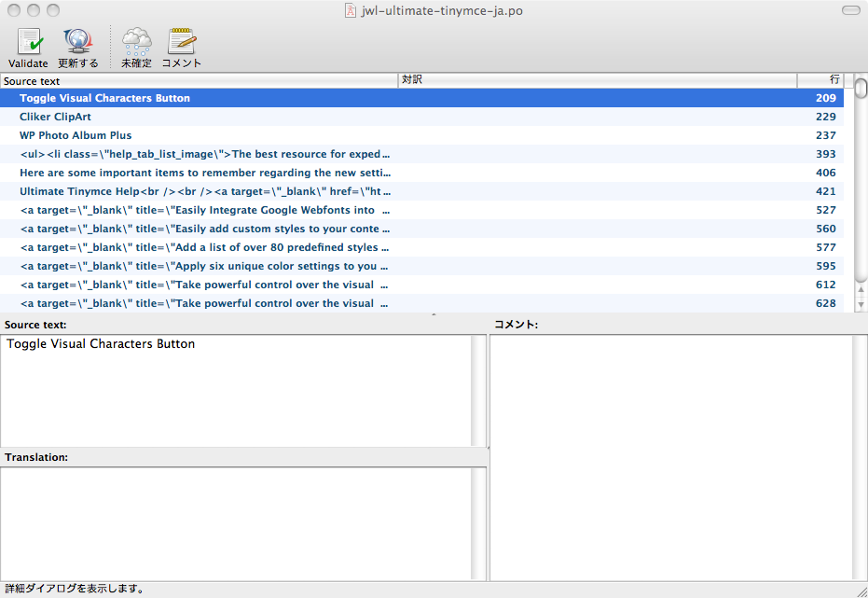Click the list's vertical scrollbar thumb

861,89
